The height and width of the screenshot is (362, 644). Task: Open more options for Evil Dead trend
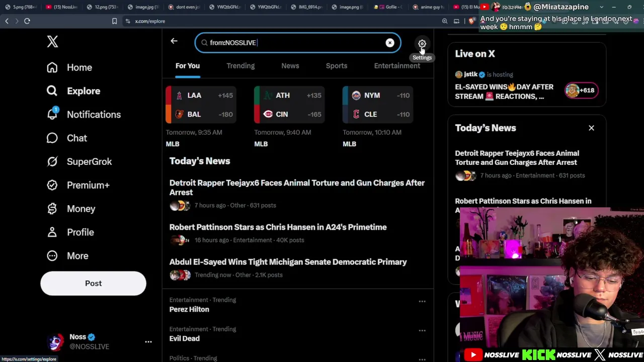click(422, 331)
